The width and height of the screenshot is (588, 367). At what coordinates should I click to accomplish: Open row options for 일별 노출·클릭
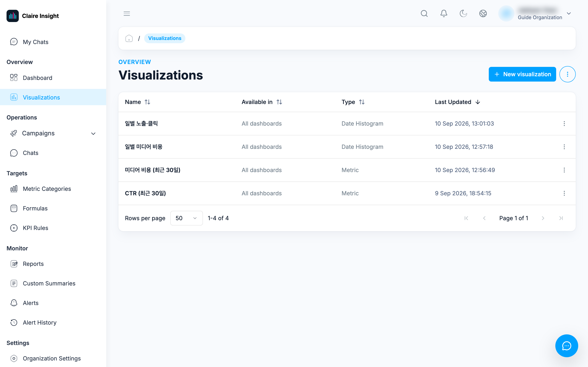point(564,124)
